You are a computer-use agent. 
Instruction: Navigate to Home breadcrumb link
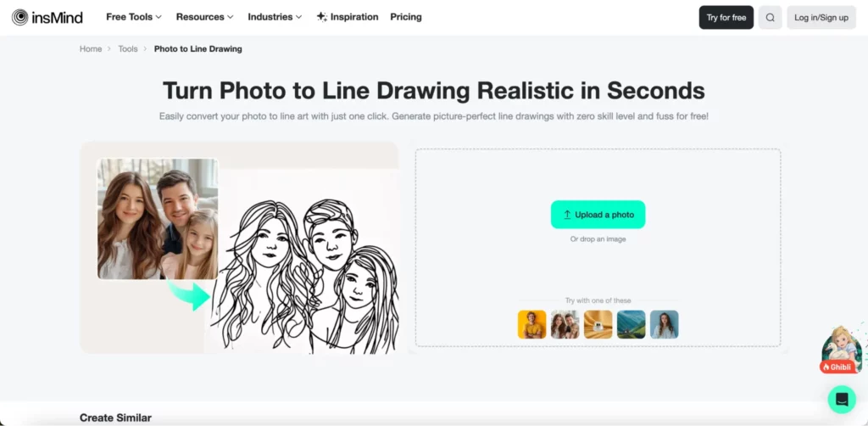coord(91,49)
